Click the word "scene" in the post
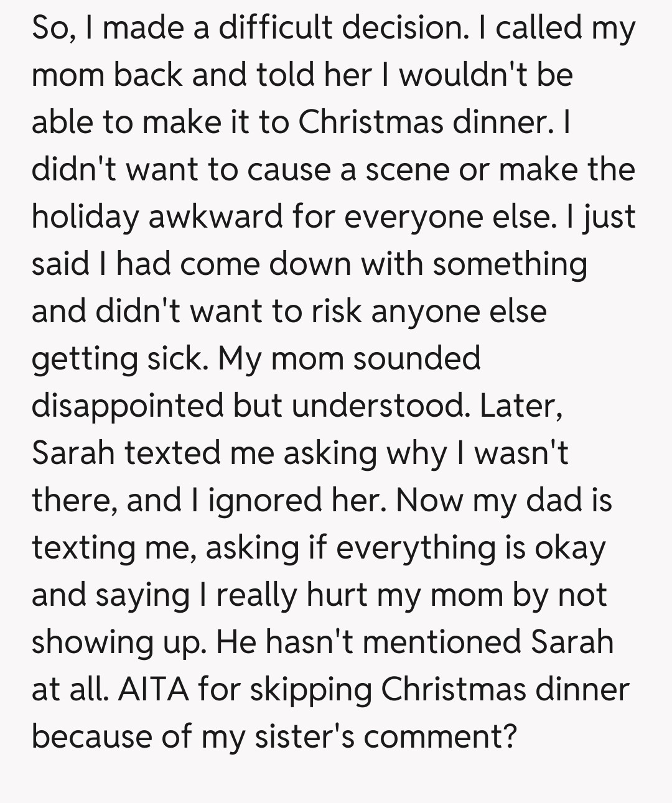 (x=408, y=169)
